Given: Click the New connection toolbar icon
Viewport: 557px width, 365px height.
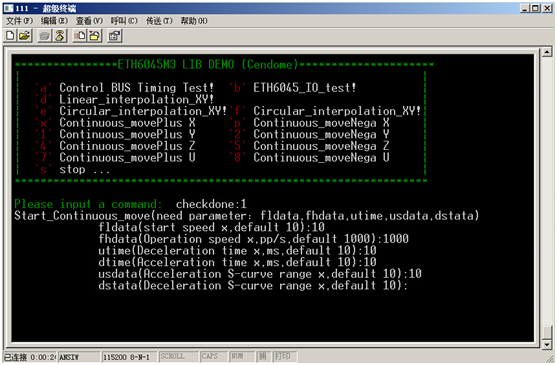Looking at the screenshot, I should [x=10, y=36].
